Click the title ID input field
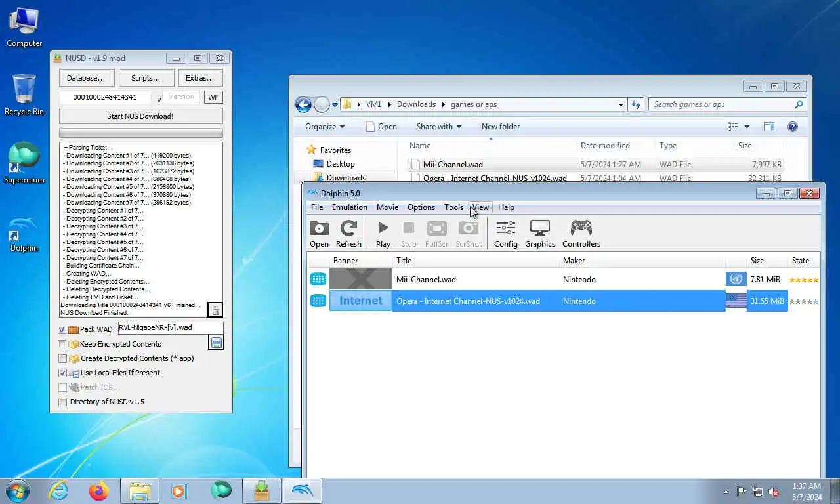 105,97
